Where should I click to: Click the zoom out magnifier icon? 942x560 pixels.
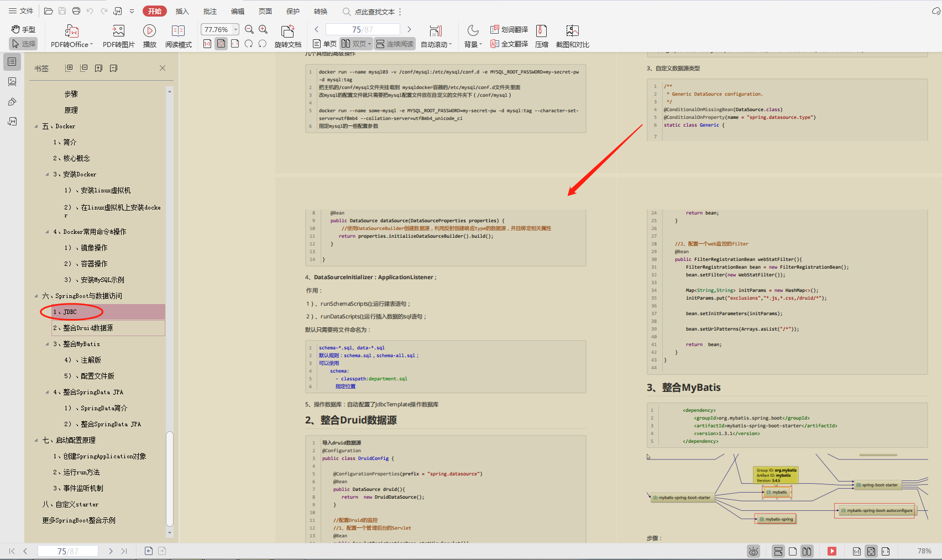click(249, 29)
